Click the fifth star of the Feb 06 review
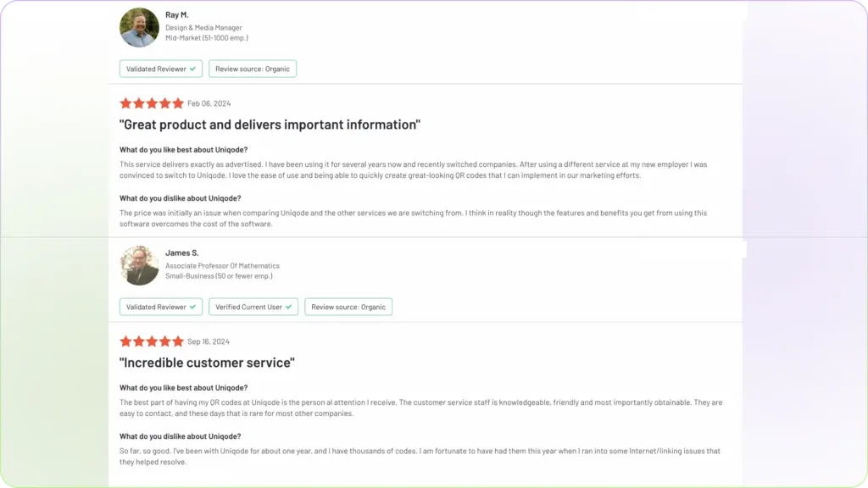 click(x=178, y=103)
